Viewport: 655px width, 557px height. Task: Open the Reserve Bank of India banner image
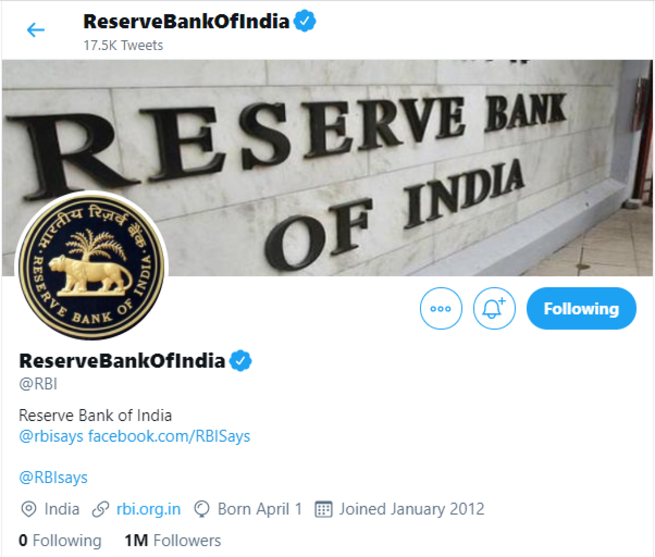tap(327, 168)
